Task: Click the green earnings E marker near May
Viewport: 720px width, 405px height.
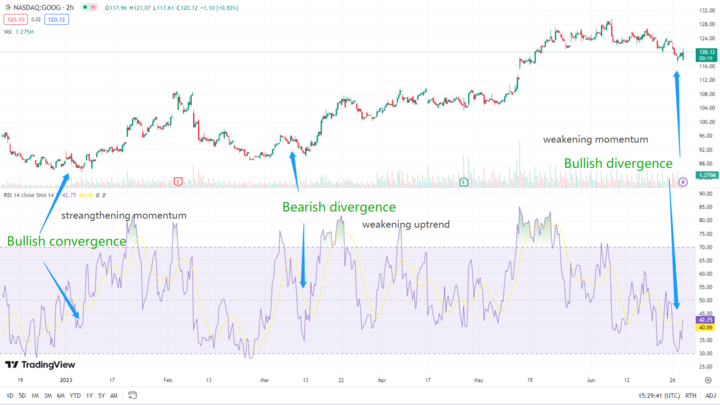Action: pyautogui.click(x=464, y=182)
